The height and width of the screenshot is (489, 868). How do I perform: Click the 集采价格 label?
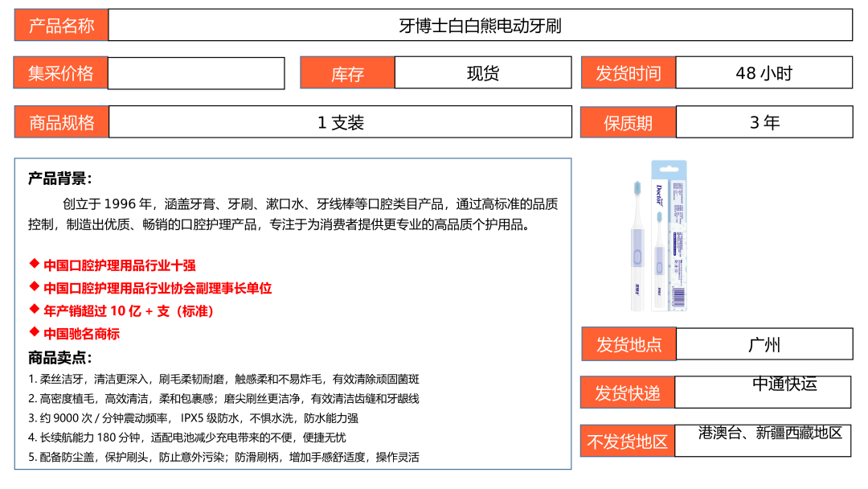(x=61, y=72)
